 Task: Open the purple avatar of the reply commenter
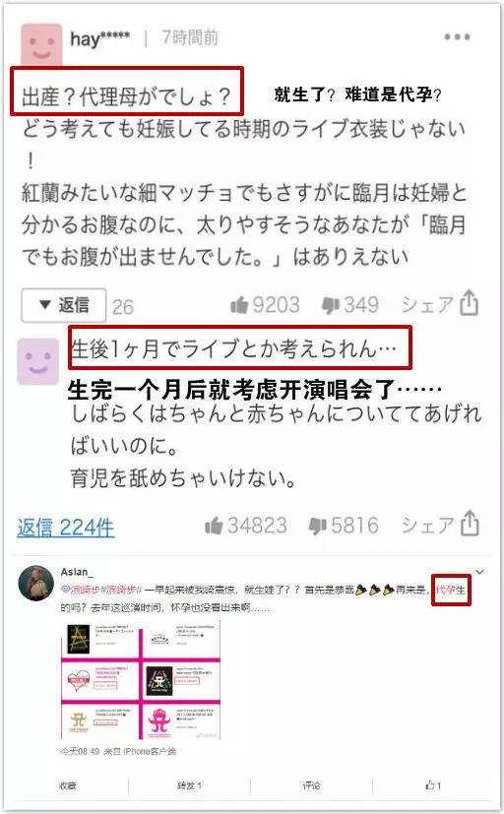(x=38, y=361)
